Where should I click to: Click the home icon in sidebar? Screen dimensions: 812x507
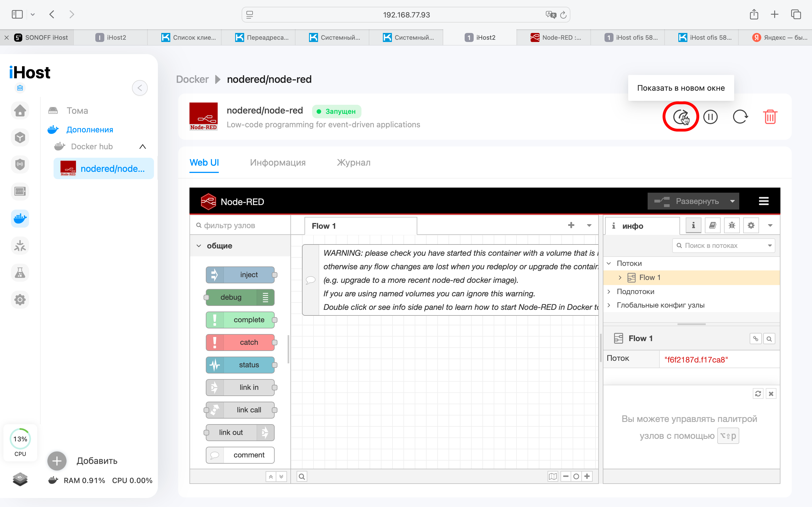(x=20, y=110)
